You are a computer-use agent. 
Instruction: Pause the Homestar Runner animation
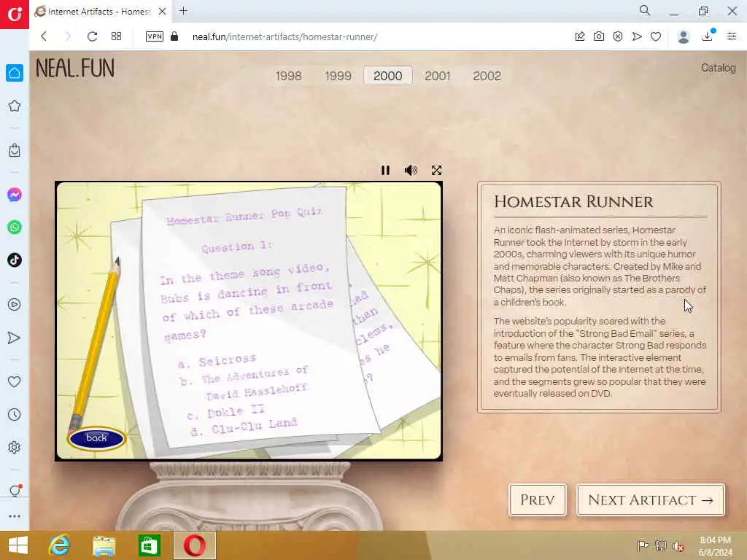tap(385, 170)
